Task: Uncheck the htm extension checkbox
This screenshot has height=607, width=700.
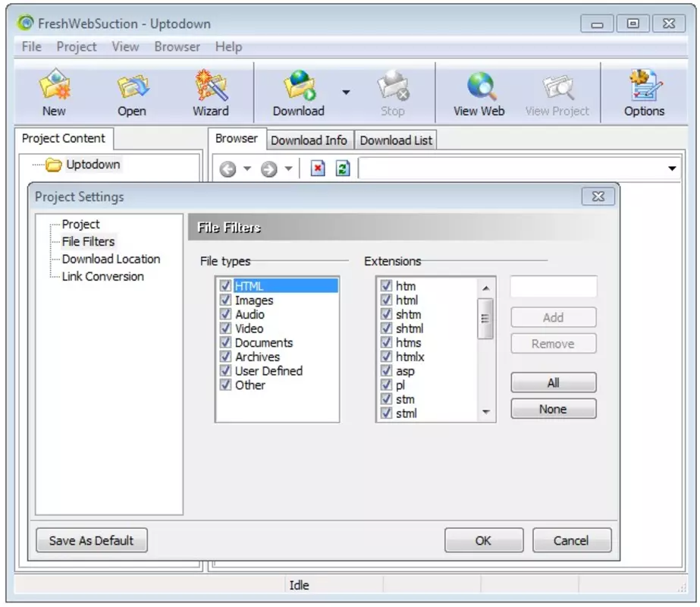Action: click(x=386, y=286)
